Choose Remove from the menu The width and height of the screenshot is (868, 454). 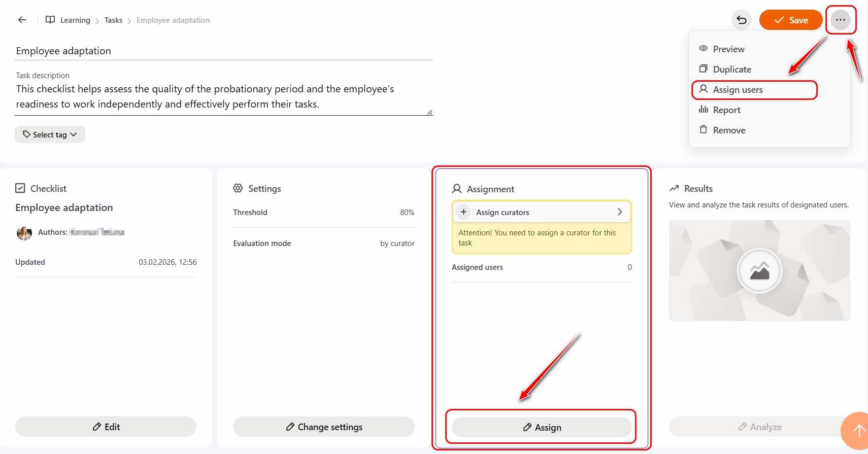[728, 130]
